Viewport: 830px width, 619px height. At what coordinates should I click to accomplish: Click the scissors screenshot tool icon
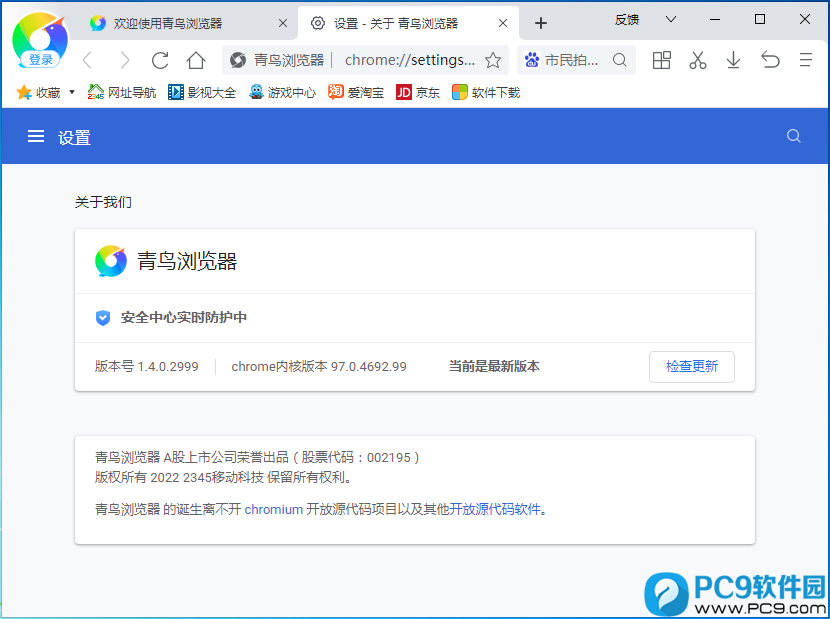click(x=698, y=60)
